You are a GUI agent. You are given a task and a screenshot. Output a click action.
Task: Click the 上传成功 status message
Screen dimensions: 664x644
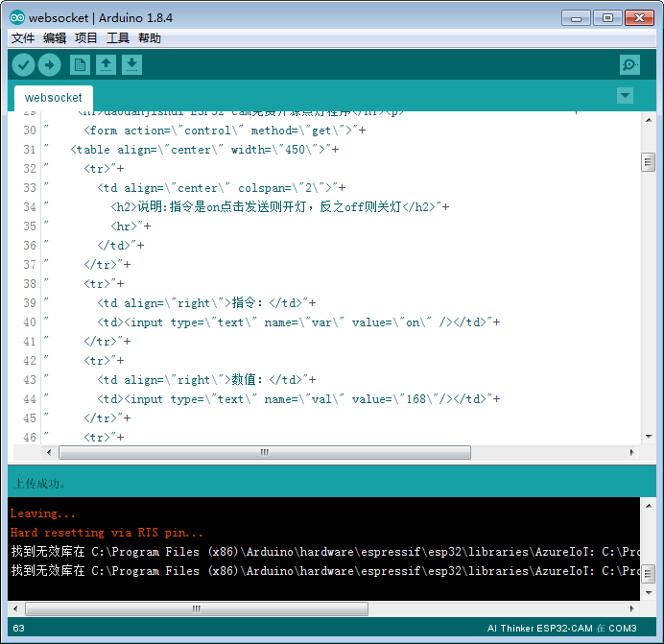[39, 484]
